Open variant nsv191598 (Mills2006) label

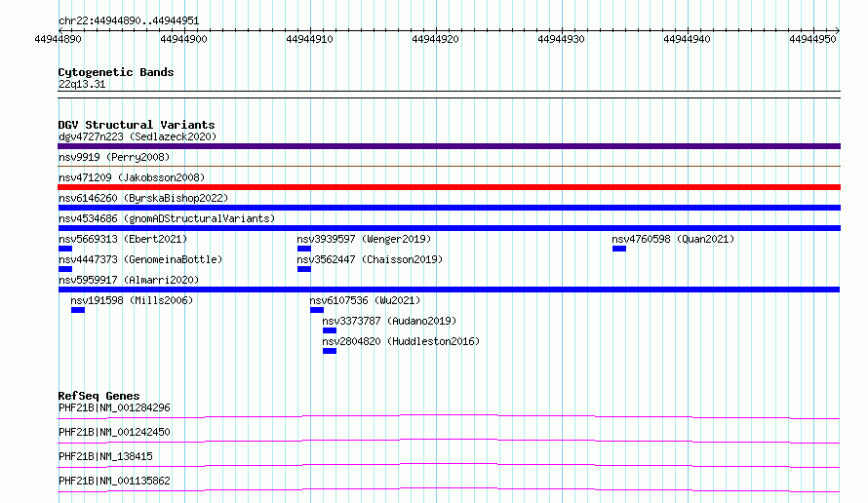(132, 300)
